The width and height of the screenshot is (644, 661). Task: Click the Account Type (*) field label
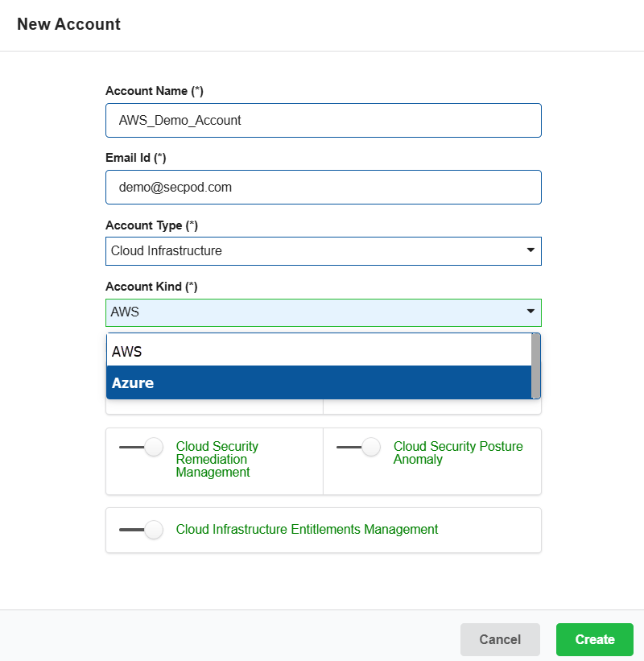(x=151, y=225)
